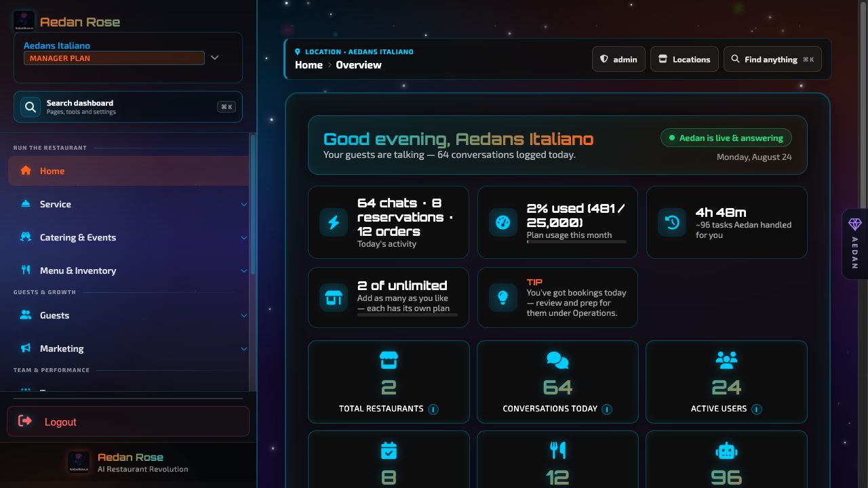Click the Find anything button
868x488 pixels.
(772, 59)
